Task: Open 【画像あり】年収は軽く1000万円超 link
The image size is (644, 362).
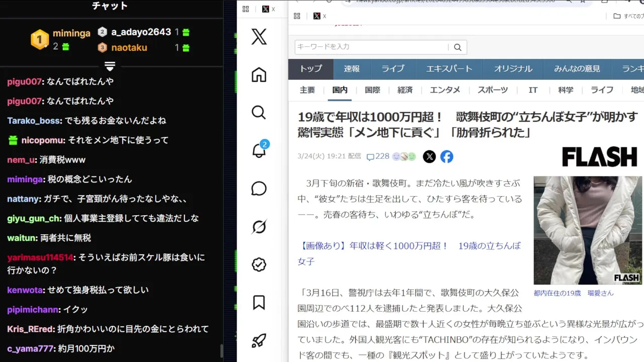Action: click(409, 253)
